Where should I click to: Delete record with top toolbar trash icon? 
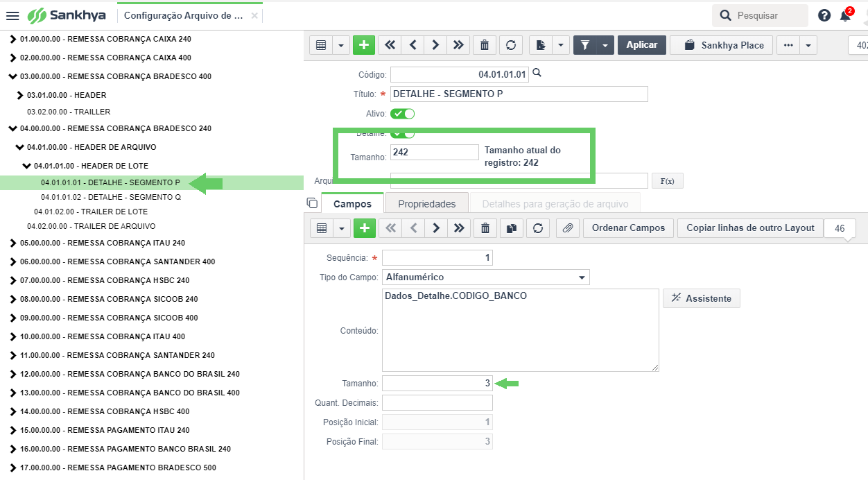coord(485,45)
